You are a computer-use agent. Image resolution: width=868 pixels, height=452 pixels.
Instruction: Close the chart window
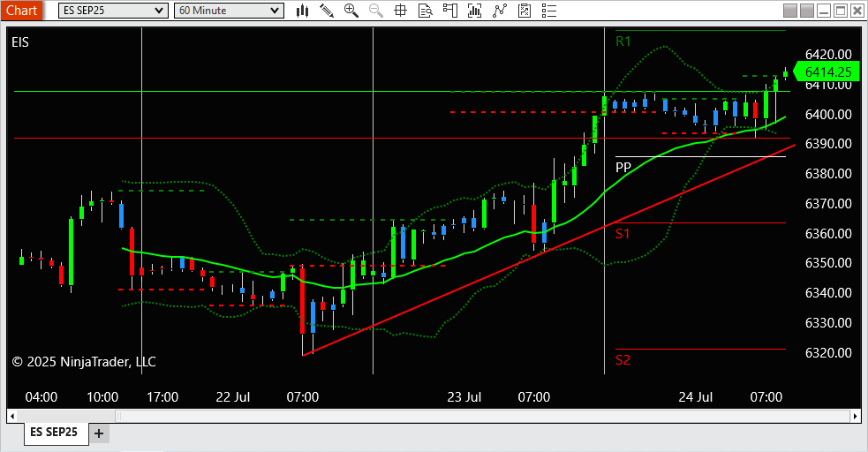pyautogui.click(x=857, y=11)
